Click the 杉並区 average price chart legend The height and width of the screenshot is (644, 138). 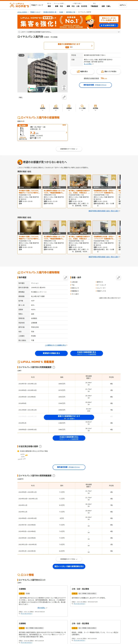[33, 451]
